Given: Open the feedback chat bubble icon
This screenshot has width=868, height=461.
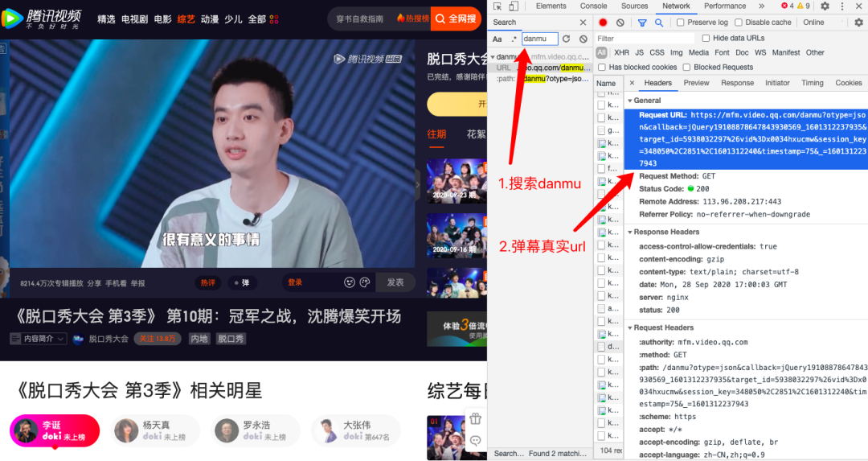Looking at the screenshot, I should point(476,441).
